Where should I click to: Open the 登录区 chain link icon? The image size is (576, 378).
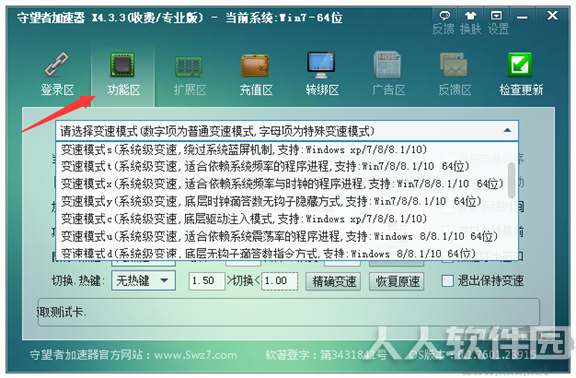click(57, 65)
